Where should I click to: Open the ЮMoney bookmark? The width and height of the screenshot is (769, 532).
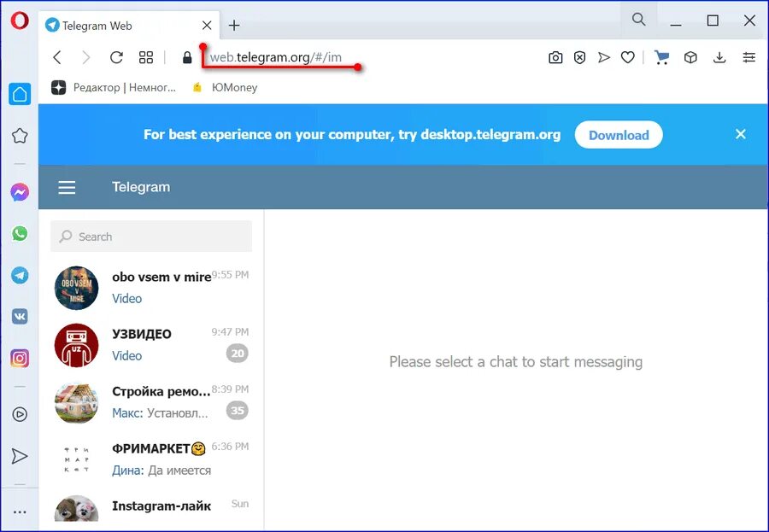pyautogui.click(x=225, y=87)
